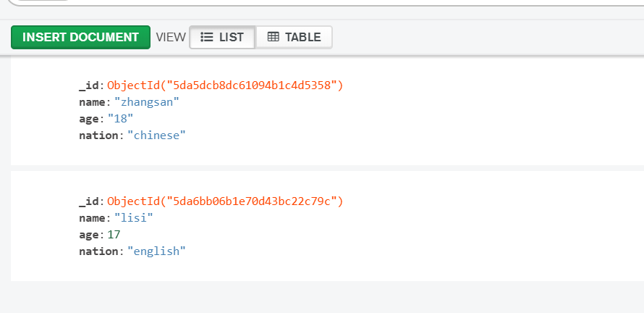Click the age key in first document
Screen dimensions: 644x313
90,119
